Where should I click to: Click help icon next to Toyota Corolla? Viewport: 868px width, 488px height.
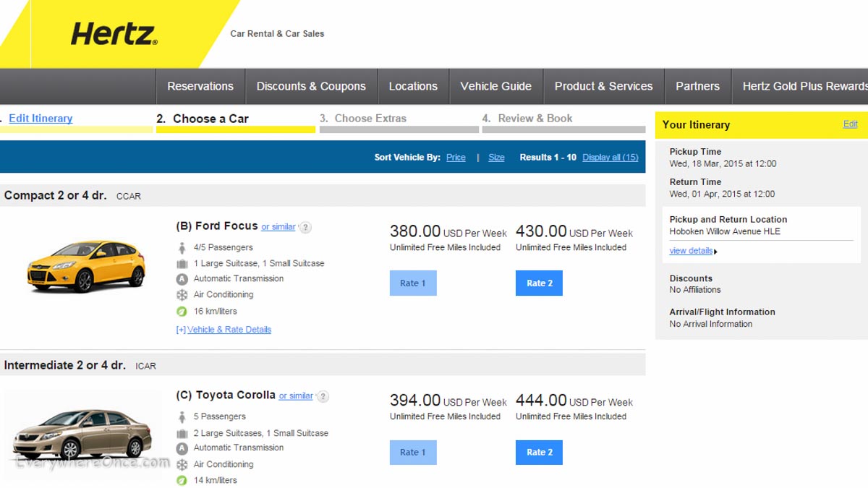323,396
